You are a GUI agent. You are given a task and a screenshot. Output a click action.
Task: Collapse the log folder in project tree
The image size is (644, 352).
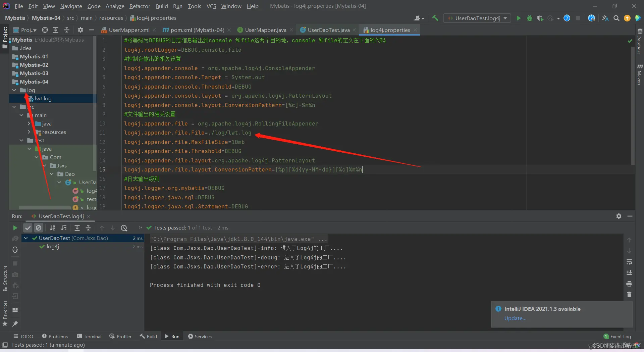pyautogui.click(x=14, y=90)
